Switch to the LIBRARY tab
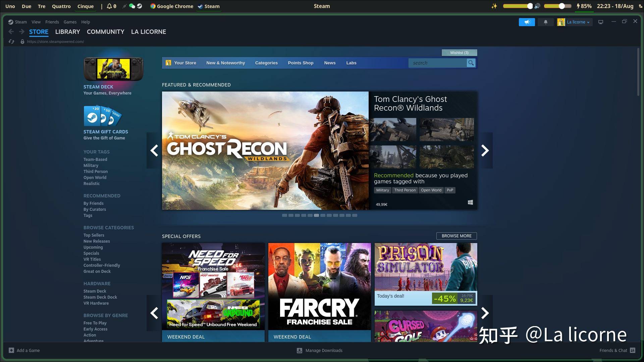 (67, 32)
